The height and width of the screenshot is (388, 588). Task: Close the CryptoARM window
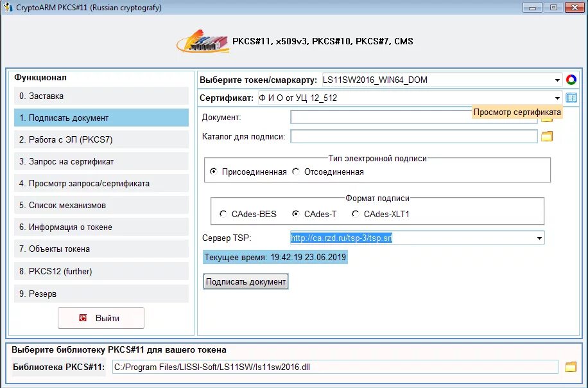click(575, 7)
